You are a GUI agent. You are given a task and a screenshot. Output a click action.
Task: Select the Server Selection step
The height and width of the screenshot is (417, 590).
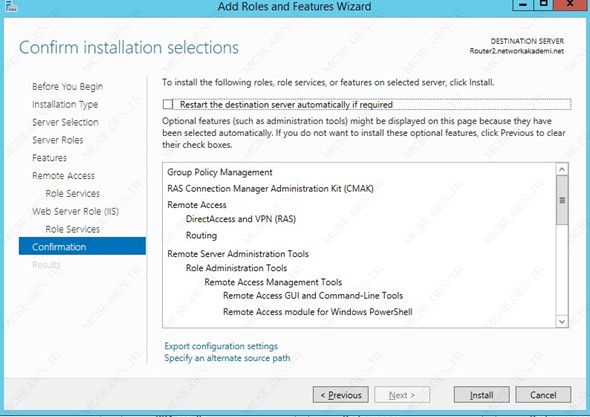click(x=65, y=122)
